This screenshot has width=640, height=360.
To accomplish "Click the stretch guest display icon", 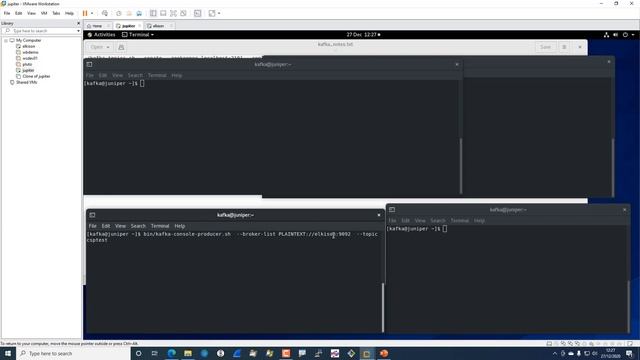I will [212, 13].
